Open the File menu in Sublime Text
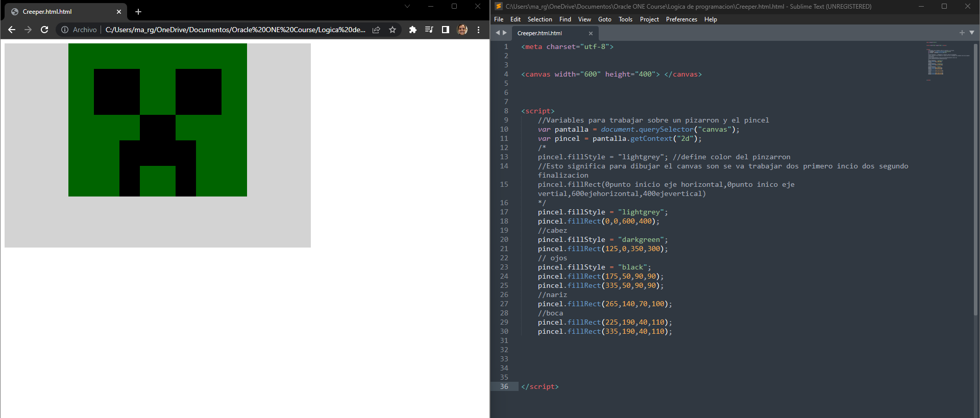The width and height of the screenshot is (980, 418). tap(499, 19)
